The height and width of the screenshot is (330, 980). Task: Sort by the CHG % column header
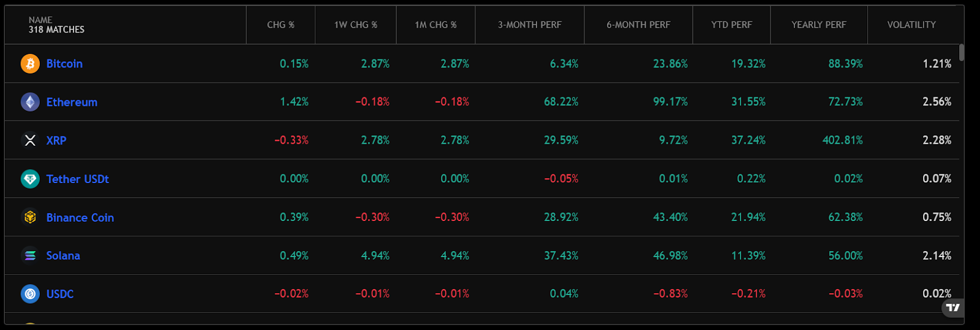pyautogui.click(x=281, y=25)
